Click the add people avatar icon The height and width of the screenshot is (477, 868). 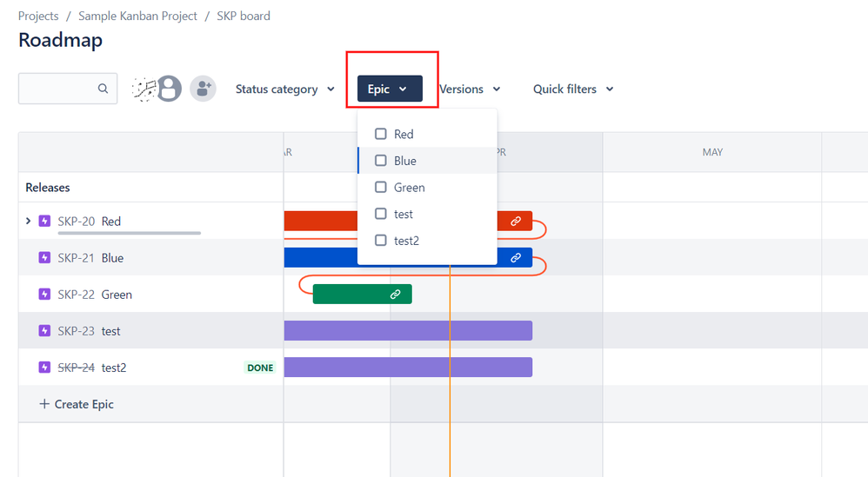pyautogui.click(x=203, y=88)
